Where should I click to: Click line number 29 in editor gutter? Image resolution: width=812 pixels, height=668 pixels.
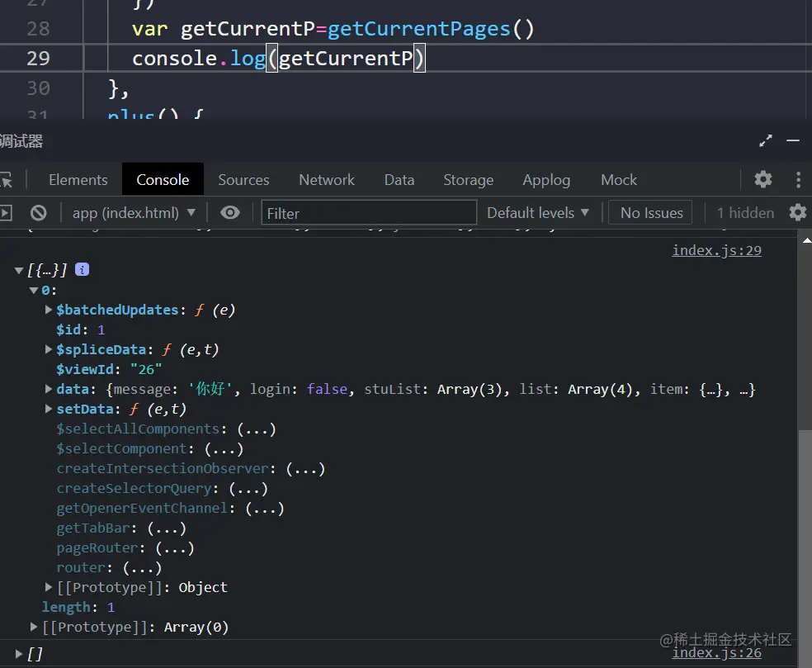[38, 58]
